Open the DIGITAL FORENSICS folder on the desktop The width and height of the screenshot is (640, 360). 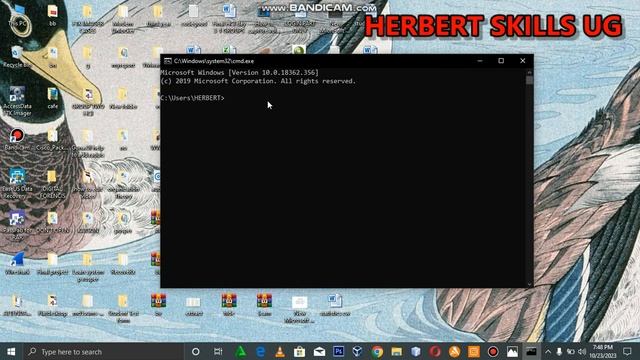tap(53, 184)
